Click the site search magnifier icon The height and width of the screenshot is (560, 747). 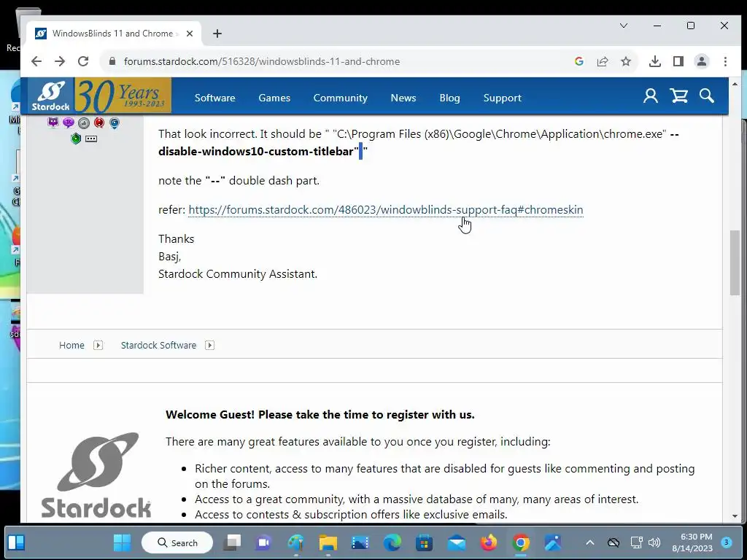(706, 96)
